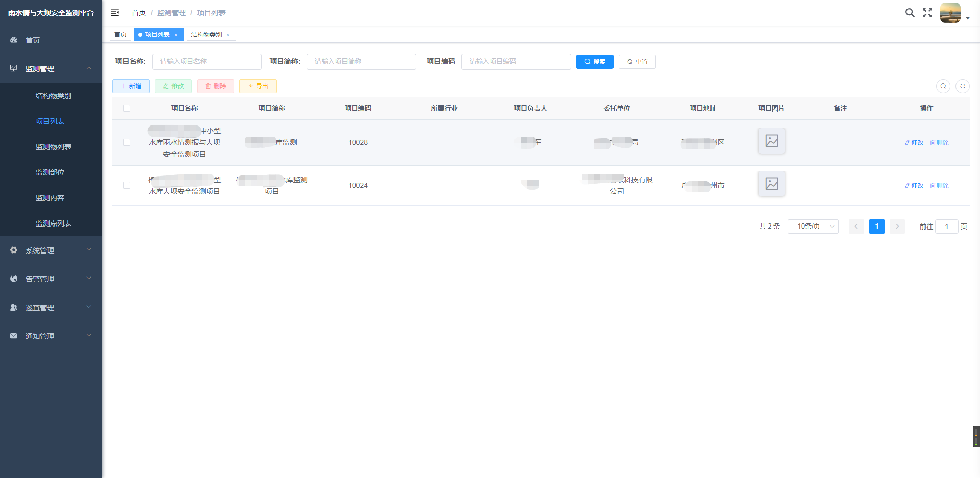Check the row for project 10024
The width and height of the screenshot is (980, 478).
click(127, 185)
